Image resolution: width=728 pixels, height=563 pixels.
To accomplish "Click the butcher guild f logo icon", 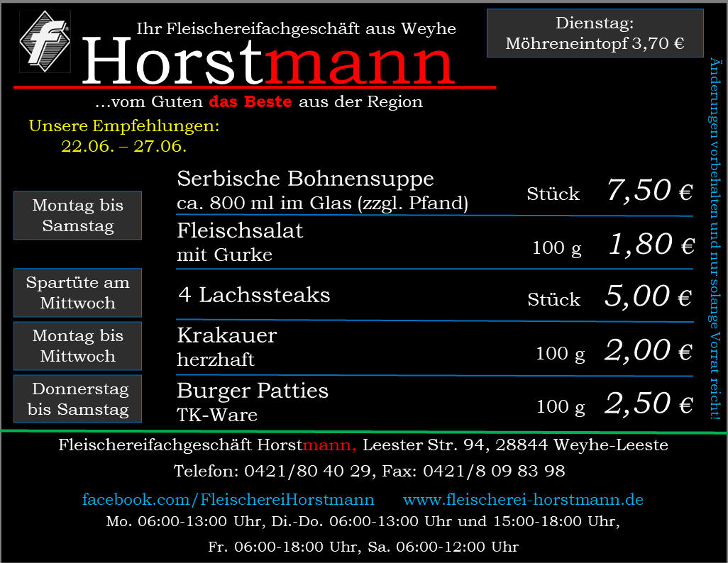I will click(45, 42).
